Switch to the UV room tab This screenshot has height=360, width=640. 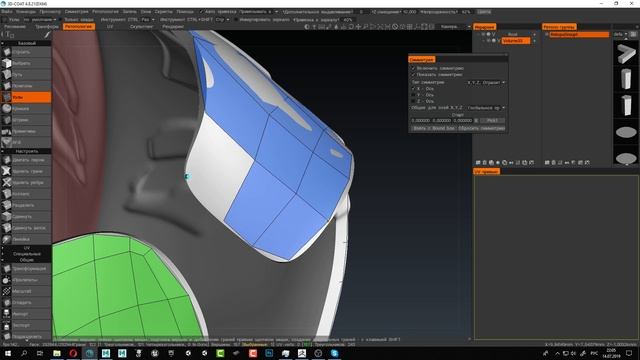(110, 27)
